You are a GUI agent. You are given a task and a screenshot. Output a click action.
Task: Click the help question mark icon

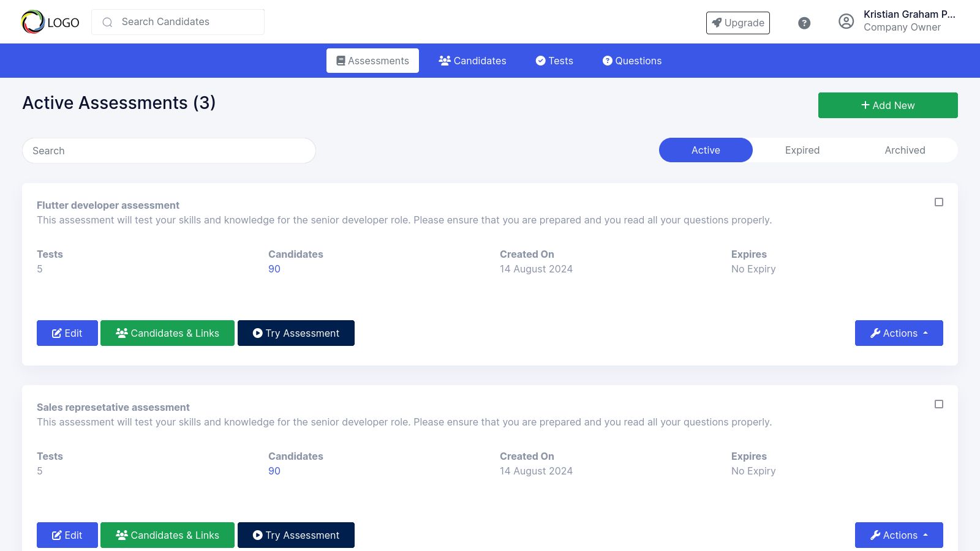pyautogui.click(x=804, y=23)
